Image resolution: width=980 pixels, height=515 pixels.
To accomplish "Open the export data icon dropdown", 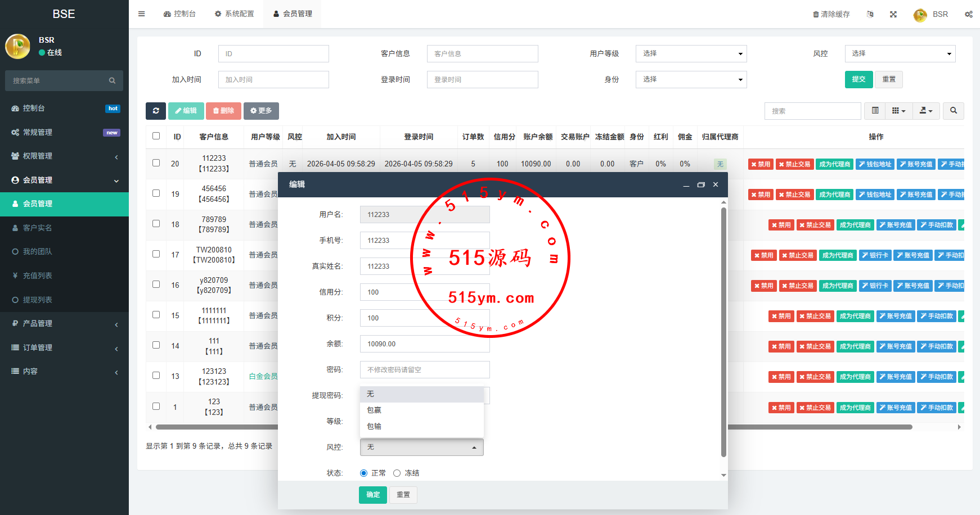I will (925, 111).
